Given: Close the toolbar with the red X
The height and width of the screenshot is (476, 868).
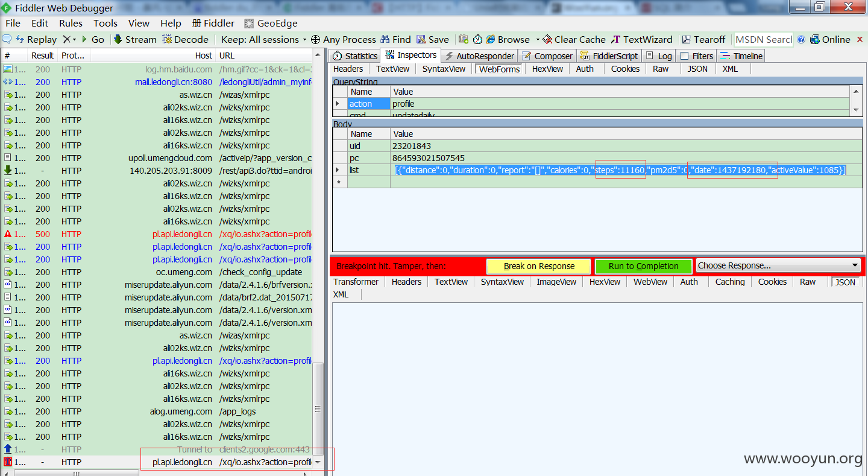Looking at the screenshot, I should coord(860,39).
